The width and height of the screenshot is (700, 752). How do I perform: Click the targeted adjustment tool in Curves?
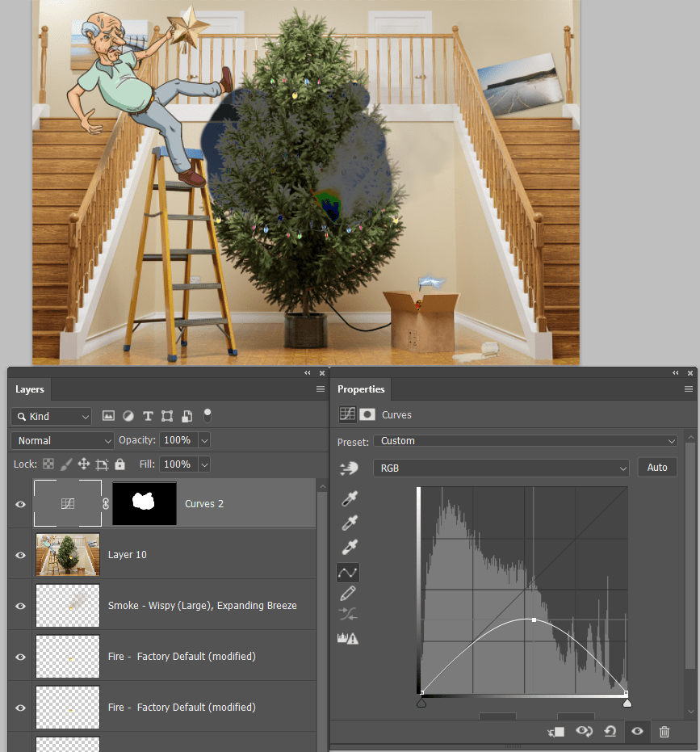(x=348, y=467)
